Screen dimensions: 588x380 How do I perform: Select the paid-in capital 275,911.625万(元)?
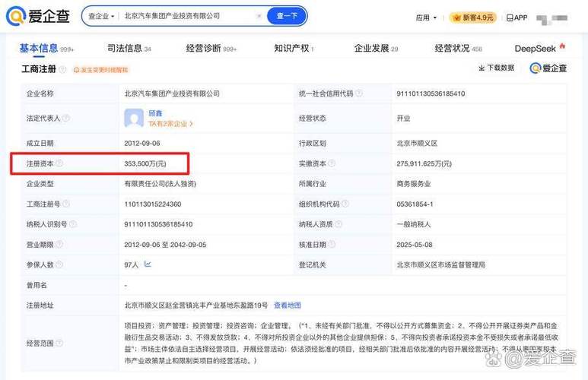click(424, 163)
